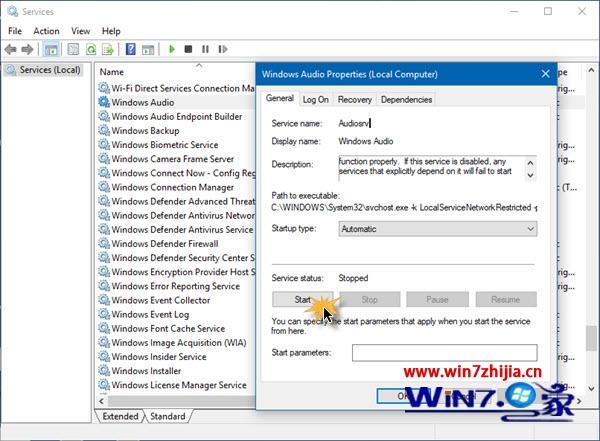Screen dimensions: 600x441
Task: Open the Help toolbar icon
Action: pos(130,49)
